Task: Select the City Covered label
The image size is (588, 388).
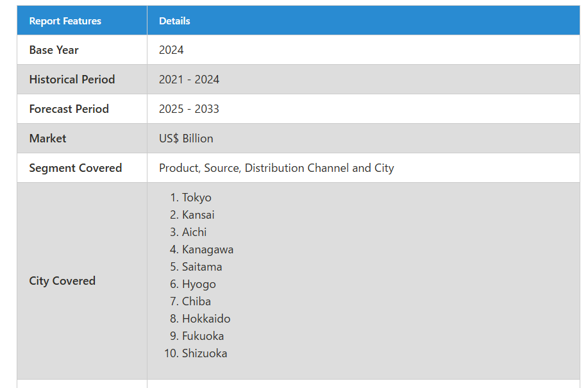Action: point(62,281)
